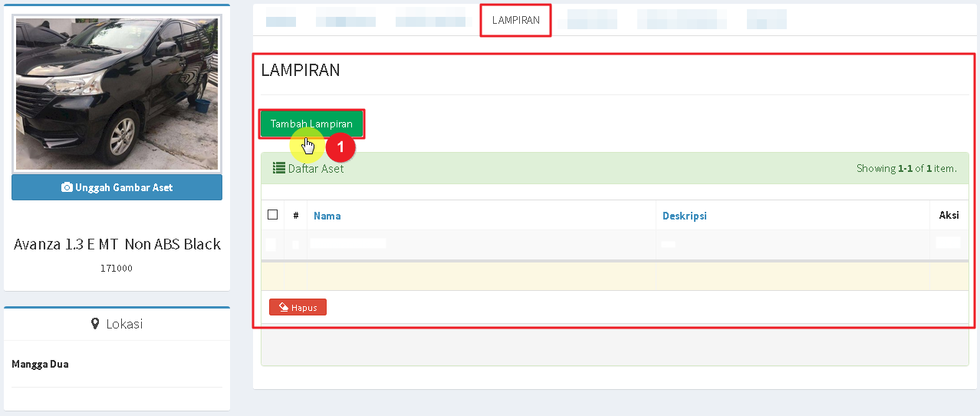Click the asset code 171000

(x=117, y=269)
